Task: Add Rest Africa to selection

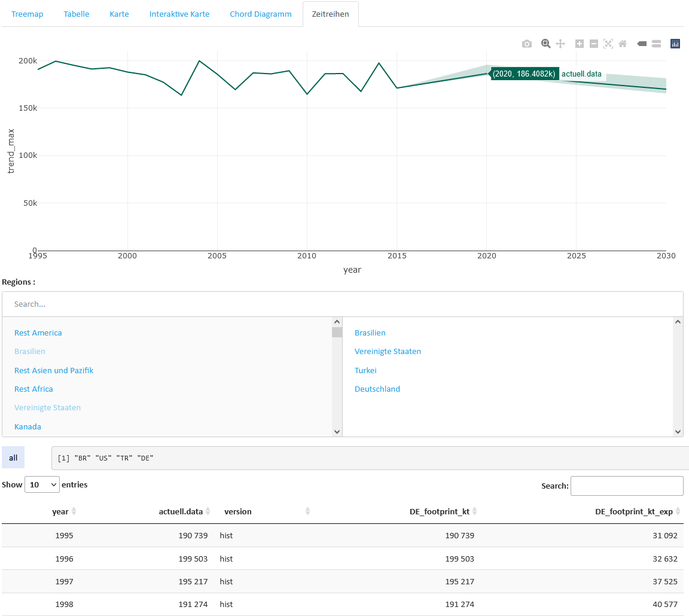Action: [x=33, y=389]
